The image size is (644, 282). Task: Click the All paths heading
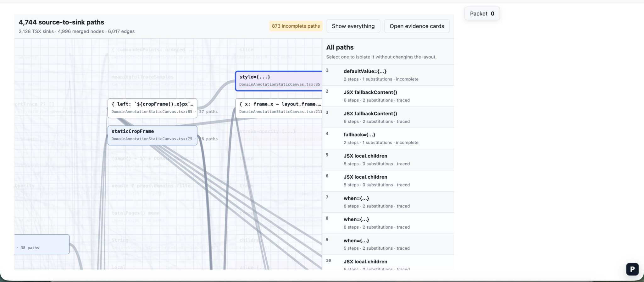(340, 47)
